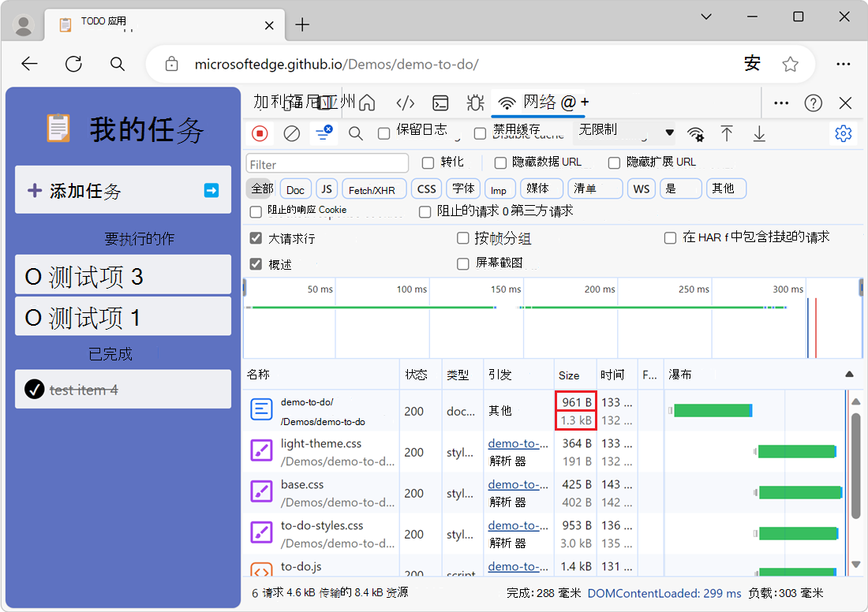This screenshot has height=612, width=868.
Task: Switch to the Elements inspector tool
Action: click(x=405, y=103)
